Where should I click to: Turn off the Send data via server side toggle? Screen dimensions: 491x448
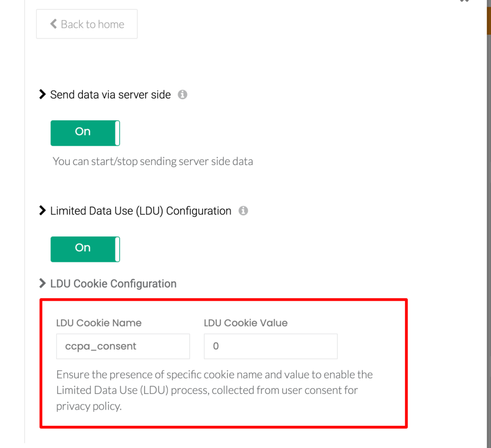(85, 133)
